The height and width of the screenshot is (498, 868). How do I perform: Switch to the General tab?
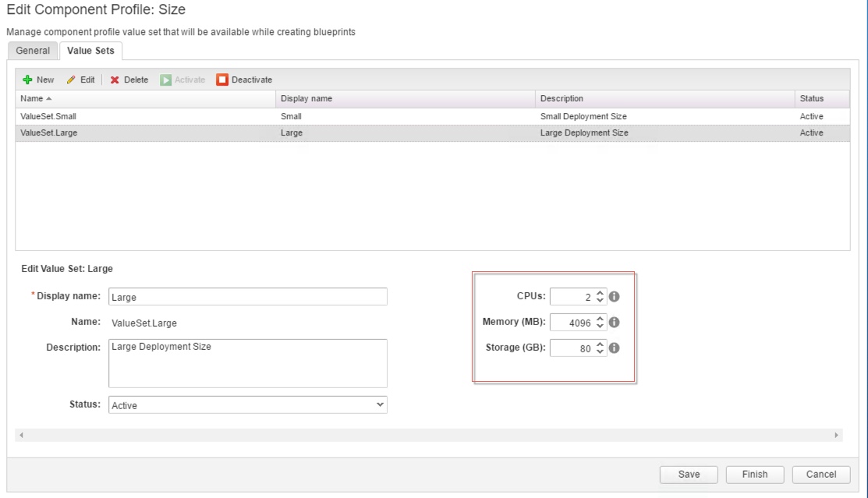[x=33, y=51]
